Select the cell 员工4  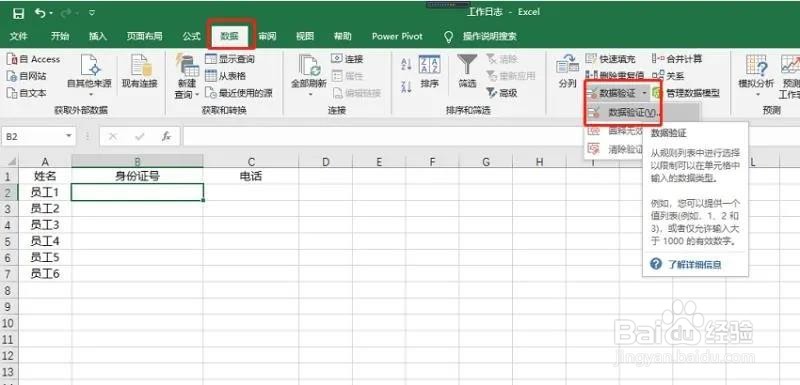(x=45, y=241)
